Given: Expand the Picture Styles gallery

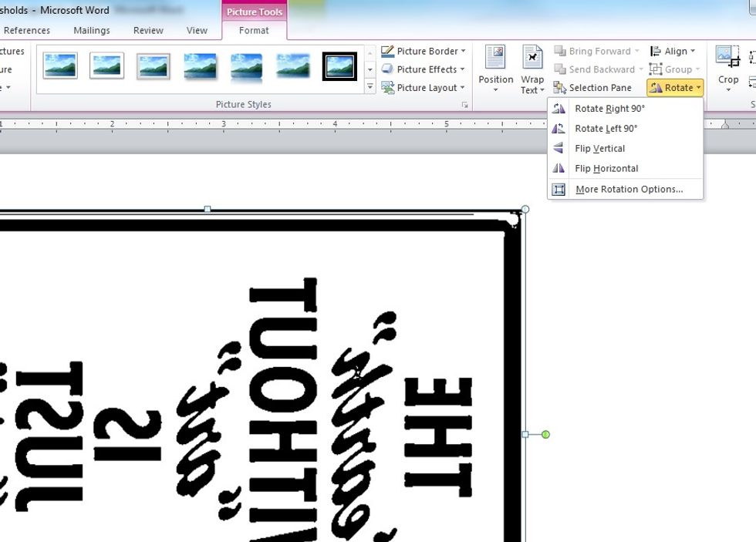Looking at the screenshot, I should point(370,86).
